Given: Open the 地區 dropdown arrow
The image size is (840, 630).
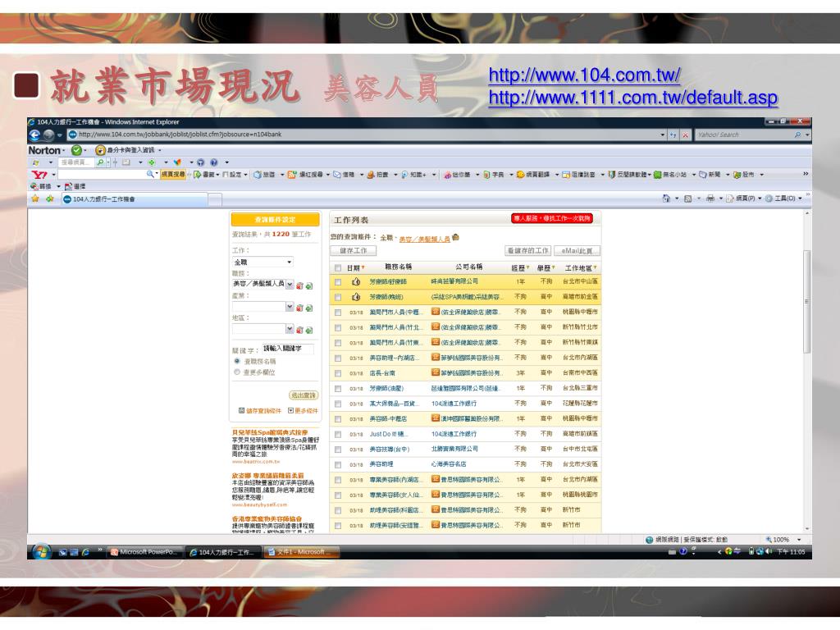Looking at the screenshot, I should point(290,328).
